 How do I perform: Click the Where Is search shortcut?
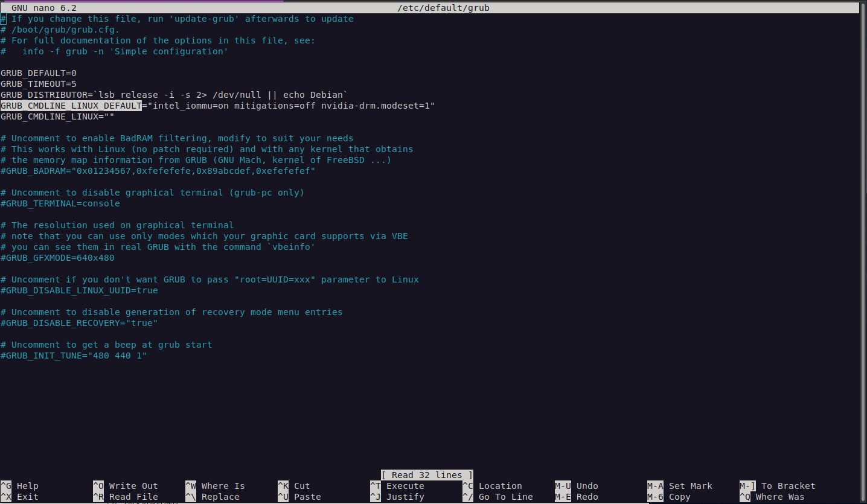(x=223, y=486)
